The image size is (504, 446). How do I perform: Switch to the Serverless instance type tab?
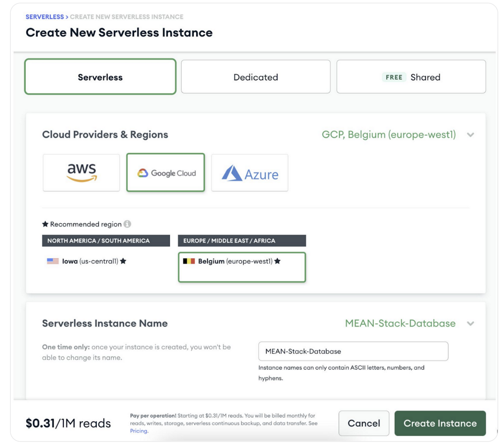[100, 77]
